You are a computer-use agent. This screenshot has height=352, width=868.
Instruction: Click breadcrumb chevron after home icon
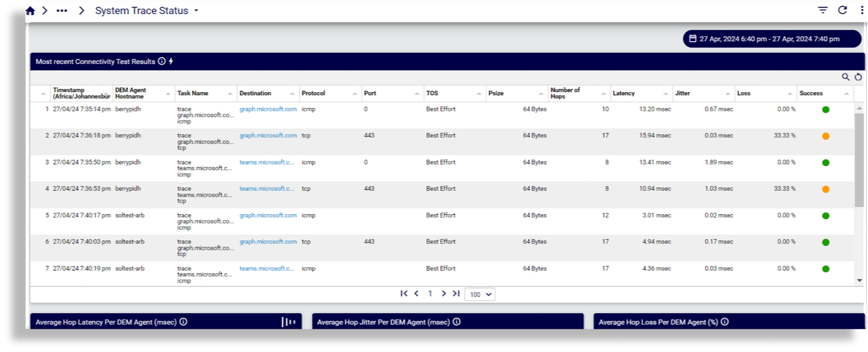pos(44,10)
